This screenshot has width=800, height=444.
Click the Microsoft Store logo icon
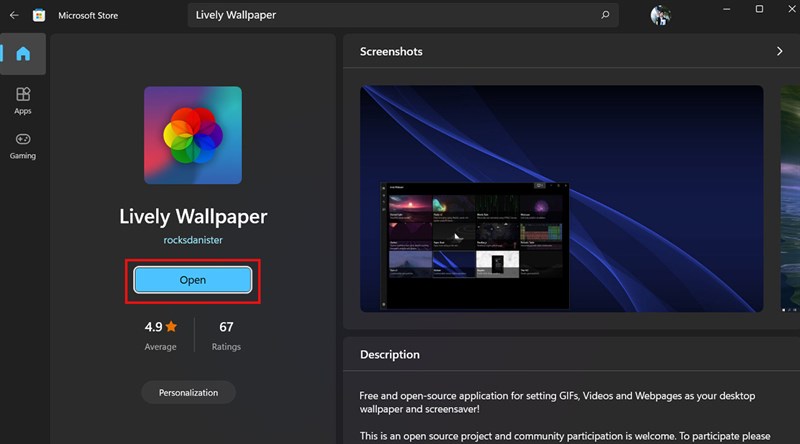point(38,15)
